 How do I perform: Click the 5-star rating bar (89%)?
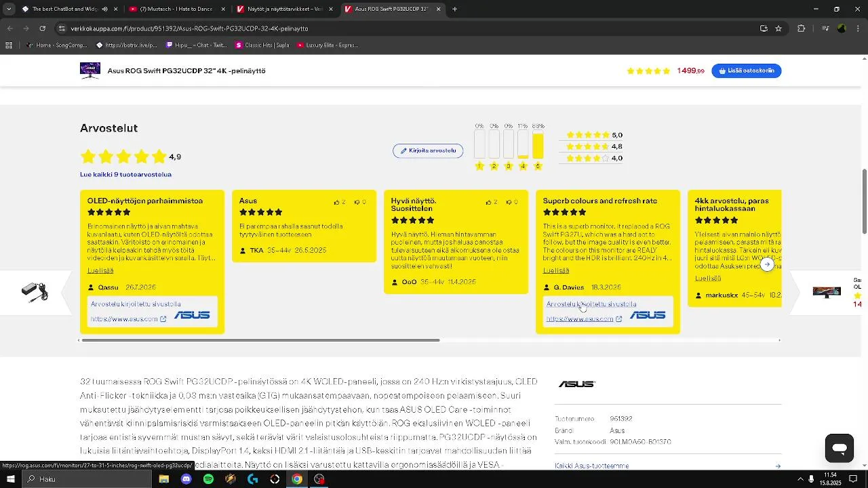(538, 144)
